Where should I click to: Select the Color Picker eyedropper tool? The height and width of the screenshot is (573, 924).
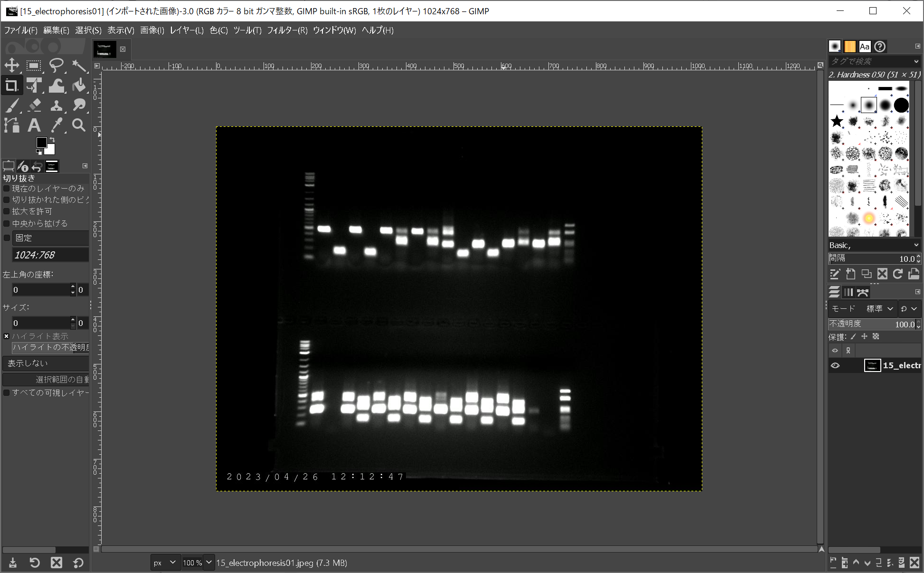click(57, 125)
